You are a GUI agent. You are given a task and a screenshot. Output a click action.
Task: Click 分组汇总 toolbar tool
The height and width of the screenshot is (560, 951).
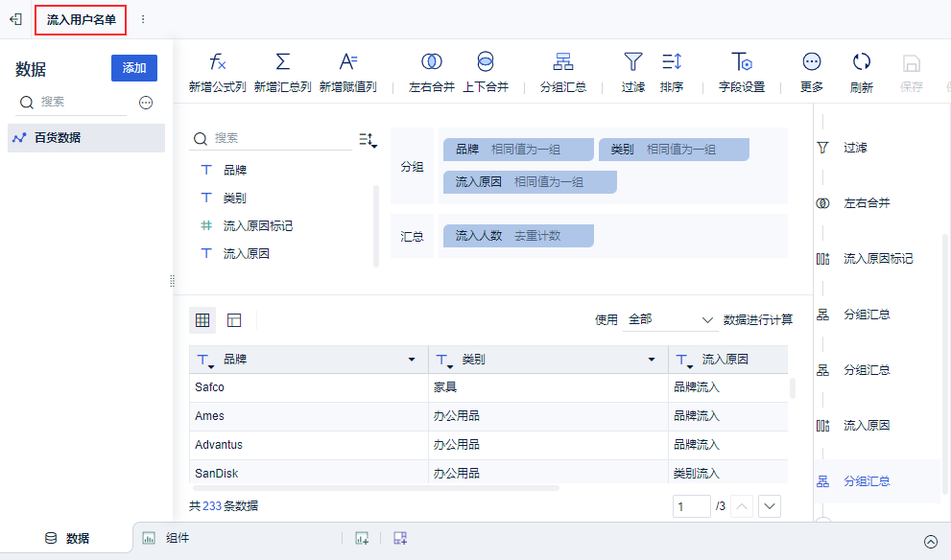click(563, 73)
